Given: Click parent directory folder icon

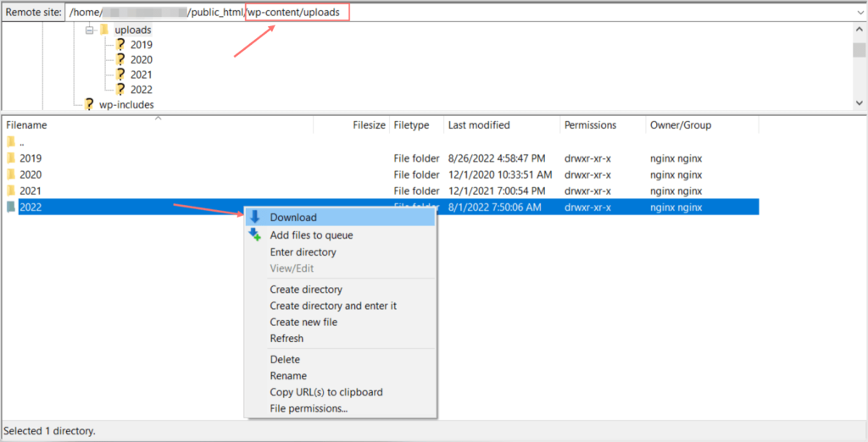Looking at the screenshot, I should [x=10, y=142].
